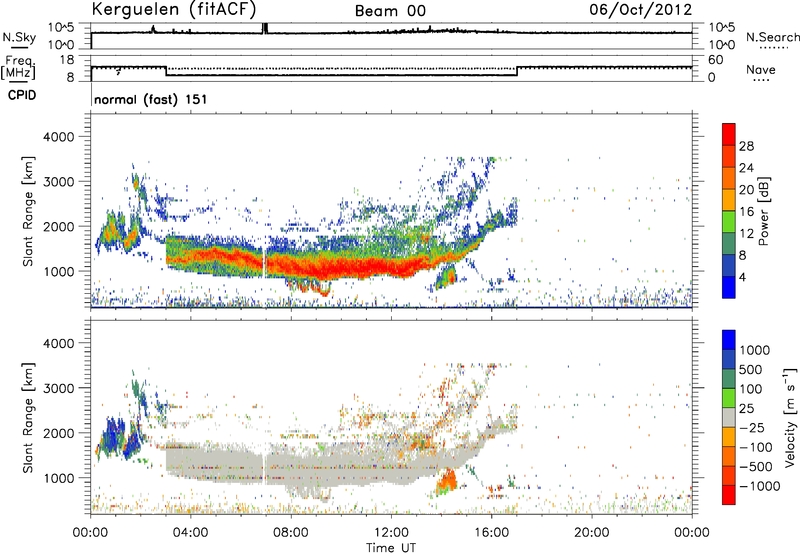Click the power panel 'Slant Range [km]' label

(x=28, y=211)
